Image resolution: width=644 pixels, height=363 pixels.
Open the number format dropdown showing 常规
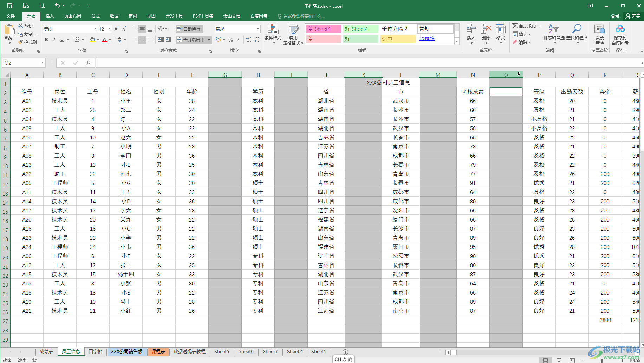[x=258, y=29]
